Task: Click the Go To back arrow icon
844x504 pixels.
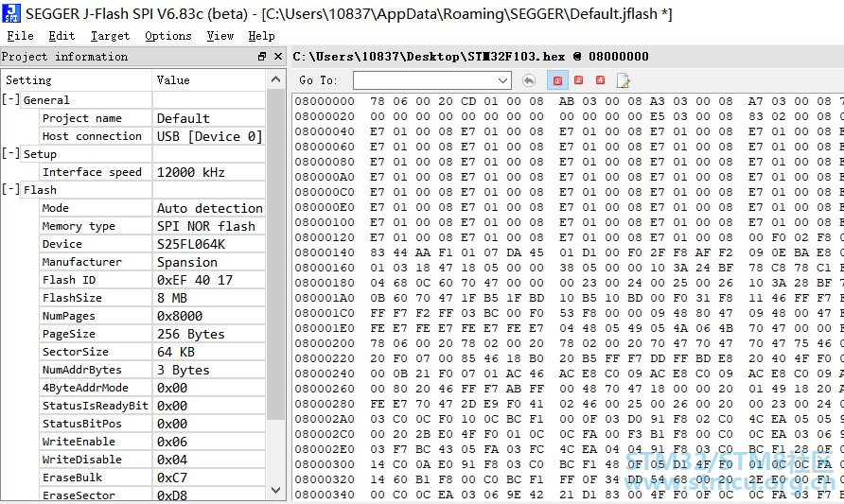Action: [529, 80]
